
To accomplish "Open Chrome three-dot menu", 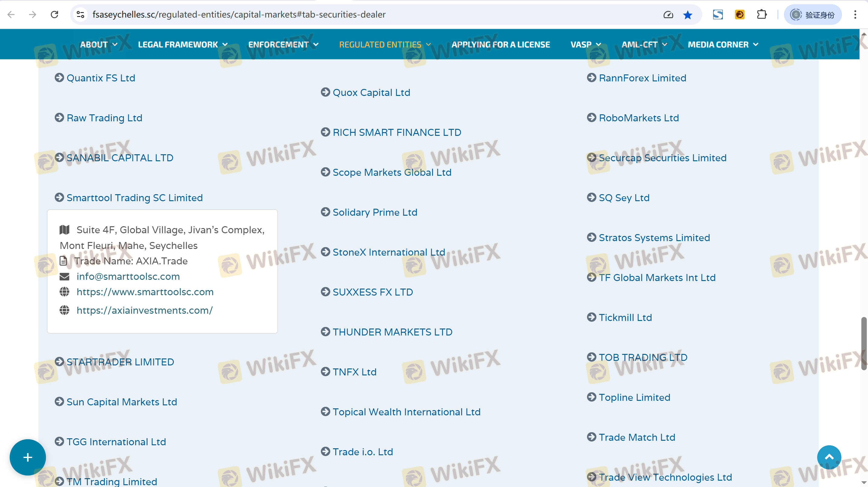I will (855, 15).
